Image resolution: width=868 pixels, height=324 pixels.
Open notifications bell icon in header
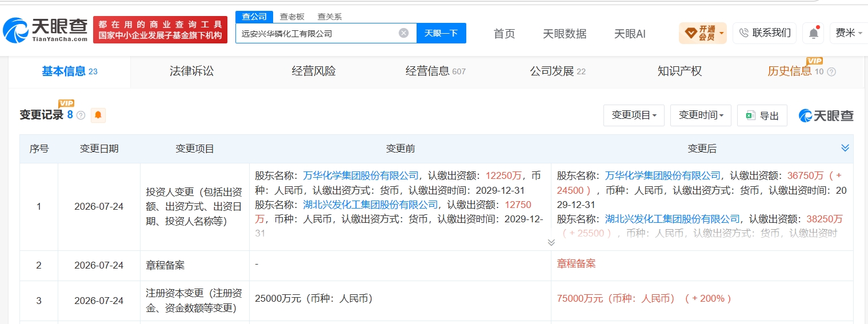(x=813, y=33)
